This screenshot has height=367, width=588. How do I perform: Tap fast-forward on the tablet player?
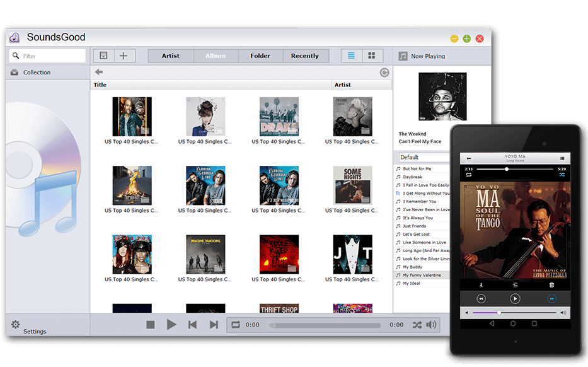coord(551,299)
